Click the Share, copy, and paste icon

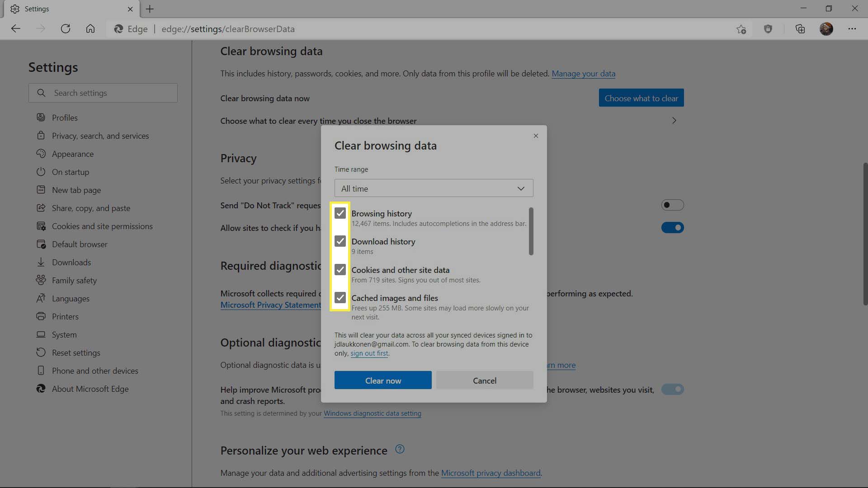click(x=41, y=208)
